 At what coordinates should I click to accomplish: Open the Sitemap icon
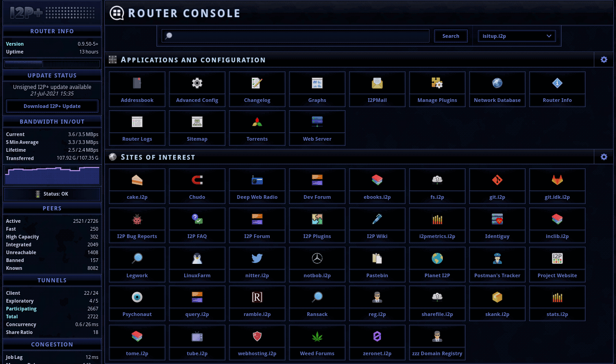tap(197, 122)
